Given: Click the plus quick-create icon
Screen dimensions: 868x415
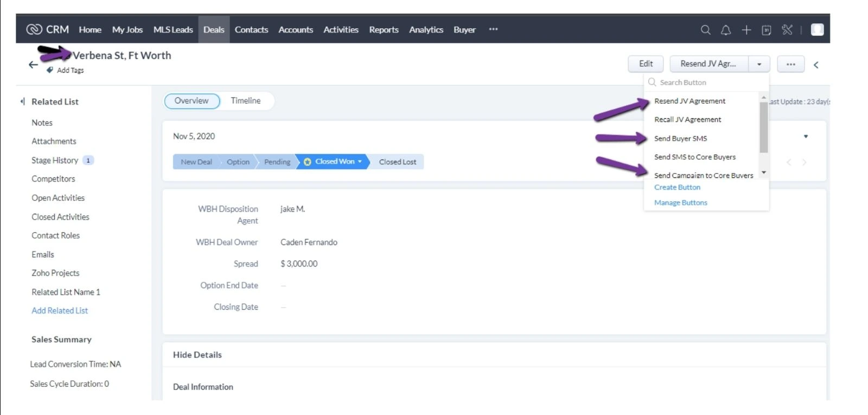Looking at the screenshot, I should tap(746, 30).
